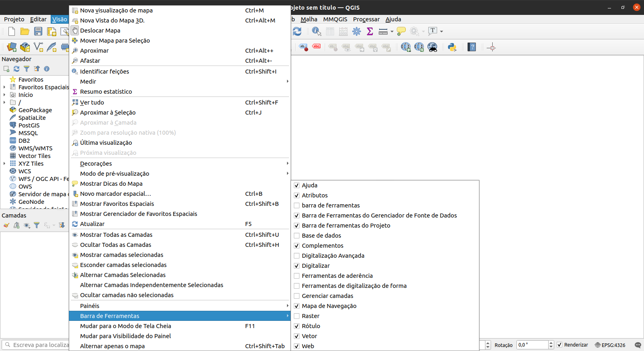Select the Identify Features tool icon

pos(317,31)
